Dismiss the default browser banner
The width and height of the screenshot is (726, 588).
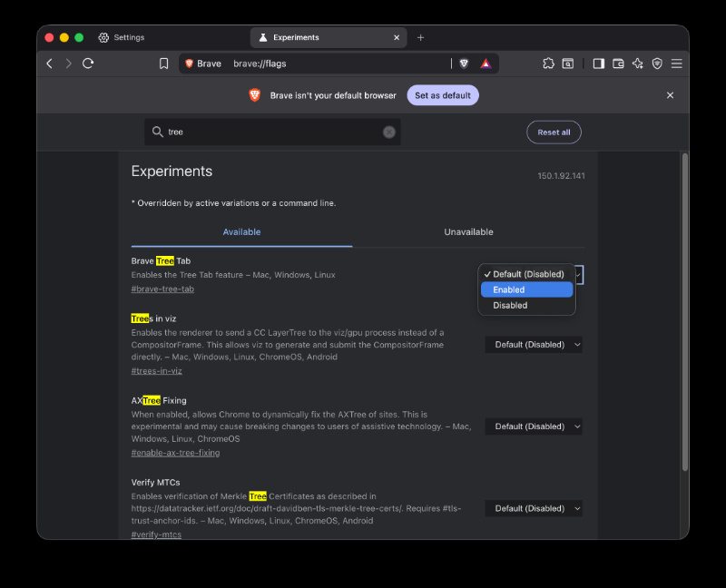click(670, 95)
